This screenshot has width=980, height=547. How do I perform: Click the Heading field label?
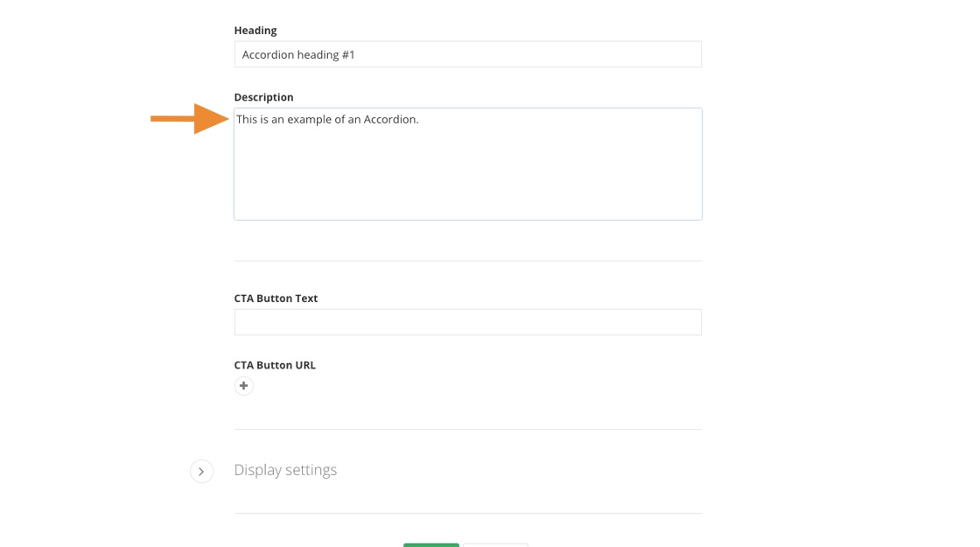pos(255,31)
